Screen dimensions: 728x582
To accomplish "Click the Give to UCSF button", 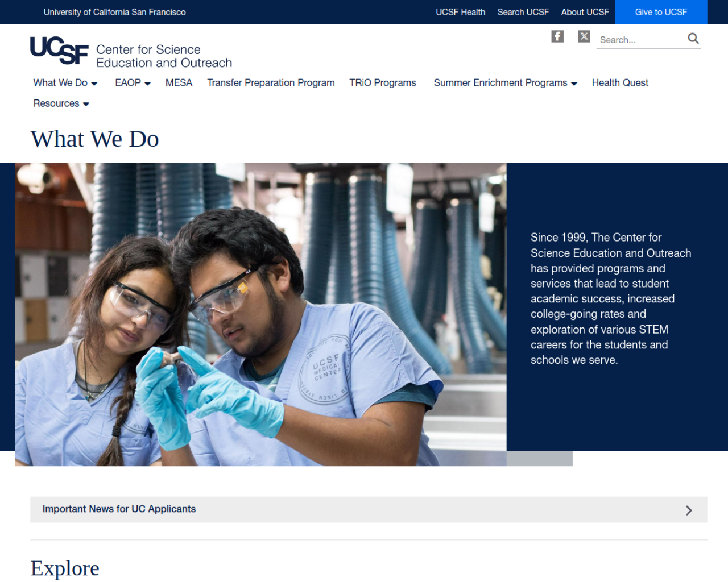I will [x=661, y=12].
